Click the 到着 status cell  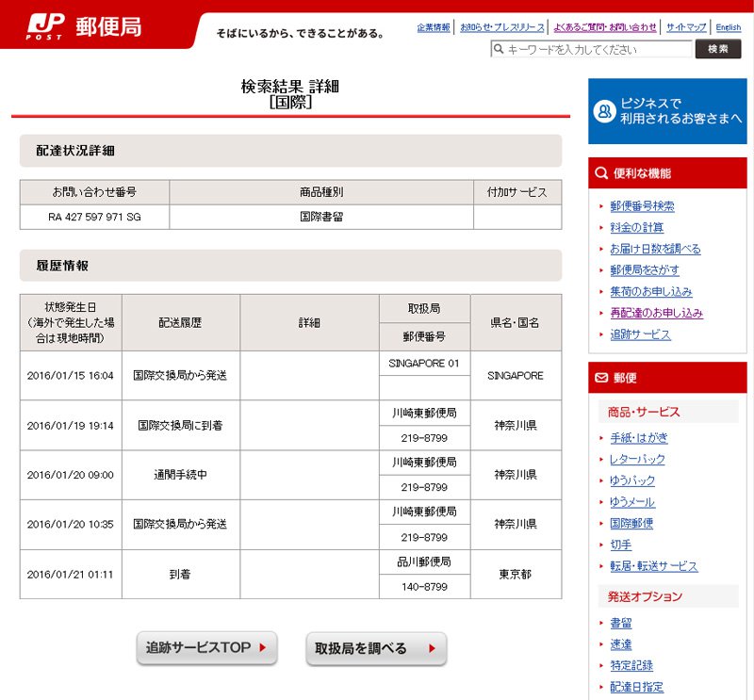click(180, 575)
